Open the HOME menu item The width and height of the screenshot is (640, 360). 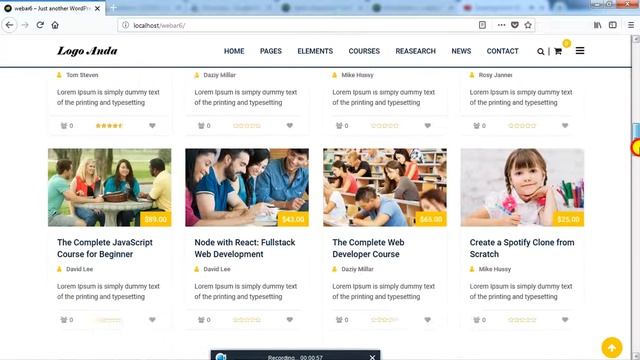(234, 51)
